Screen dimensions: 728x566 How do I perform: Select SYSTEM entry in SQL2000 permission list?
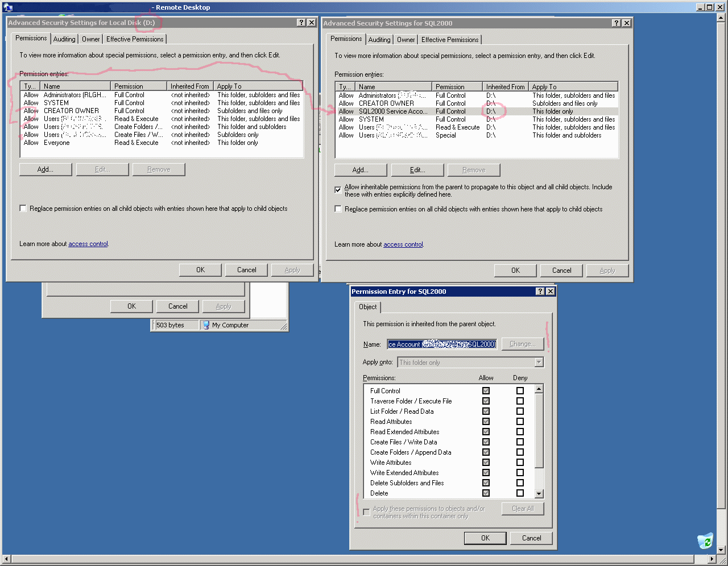(x=477, y=119)
